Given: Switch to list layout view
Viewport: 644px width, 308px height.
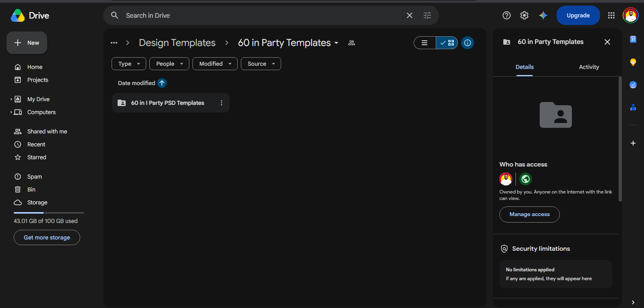Looking at the screenshot, I should pos(425,43).
